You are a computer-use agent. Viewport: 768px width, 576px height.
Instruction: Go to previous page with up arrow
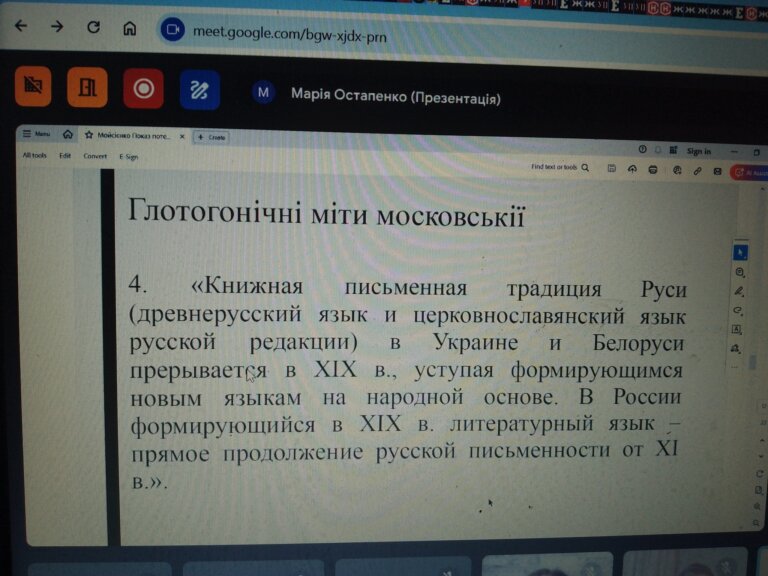[x=762, y=439]
